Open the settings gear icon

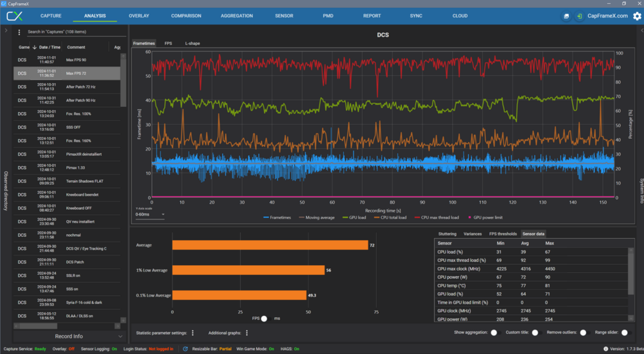tap(637, 16)
